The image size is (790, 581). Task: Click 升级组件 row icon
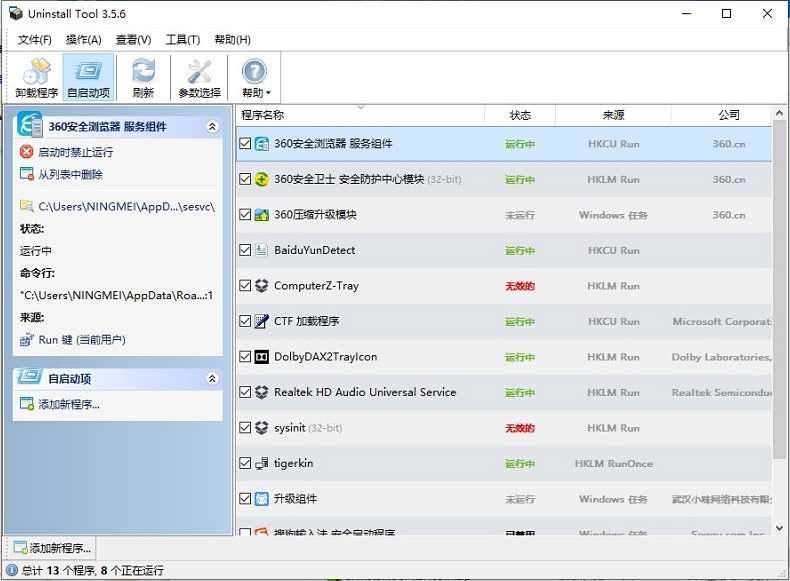pyautogui.click(x=261, y=499)
